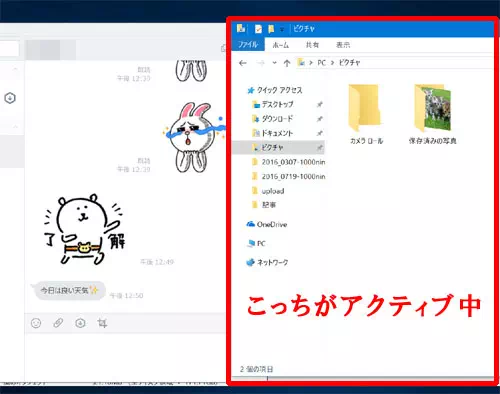
Task: Select ドキュメント in the navigation pane
Action: pyautogui.click(x=273, y=133)
